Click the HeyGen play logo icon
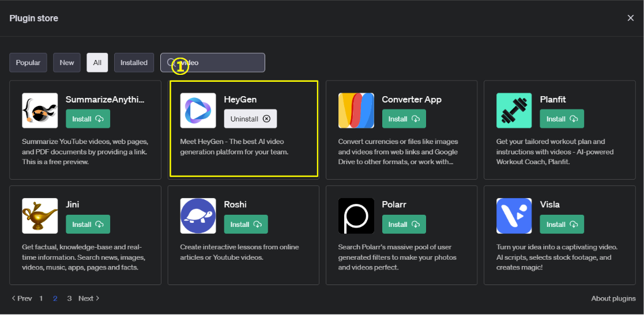The image size is (644, 315). pos(198,111)
